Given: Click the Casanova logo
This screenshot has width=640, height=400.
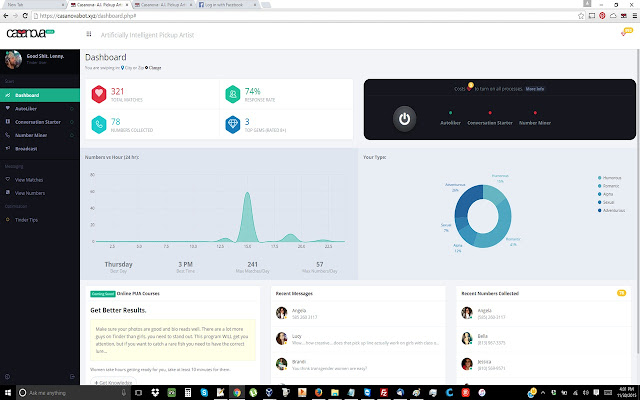Looking at the screenshot, I should (31, 33).
